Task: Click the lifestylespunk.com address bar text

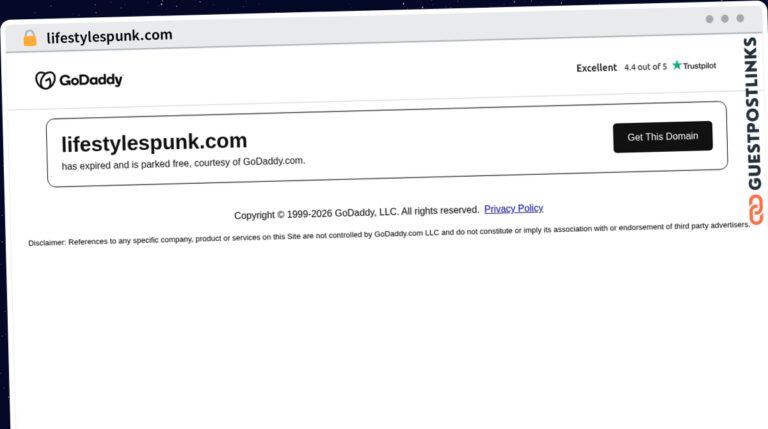Action: [x=109, y=36]
